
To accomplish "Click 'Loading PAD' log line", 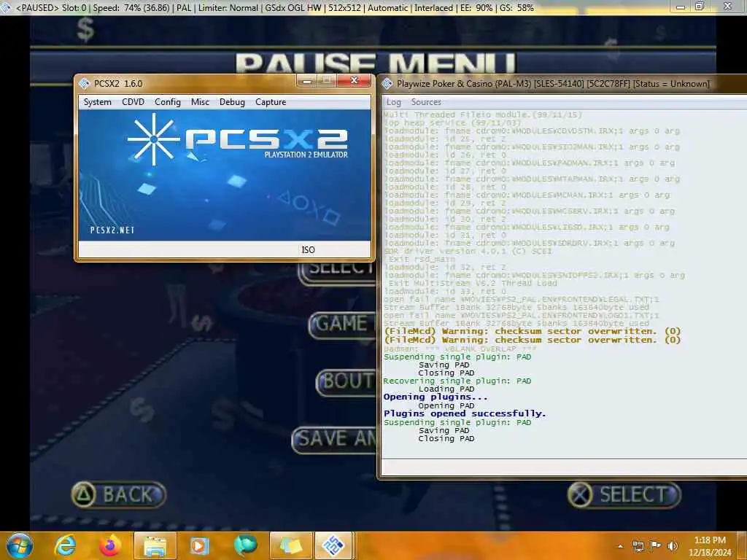I will [x=446, y=389].
